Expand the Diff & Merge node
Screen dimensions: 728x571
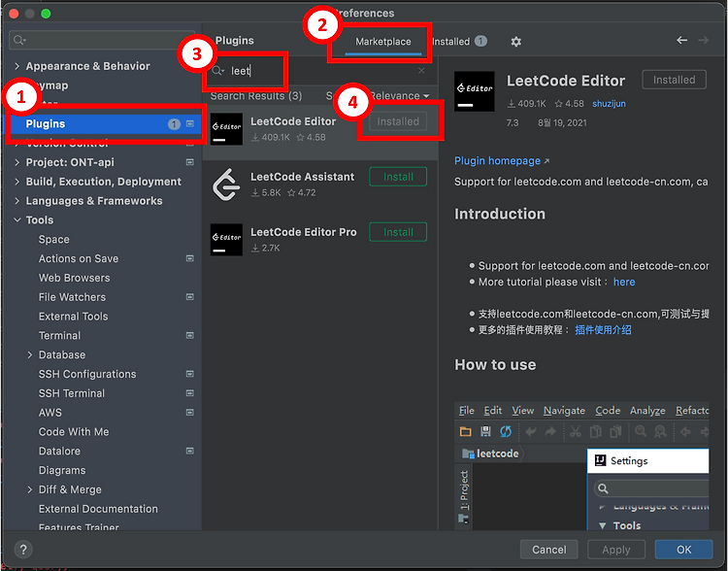click(30, 489)
